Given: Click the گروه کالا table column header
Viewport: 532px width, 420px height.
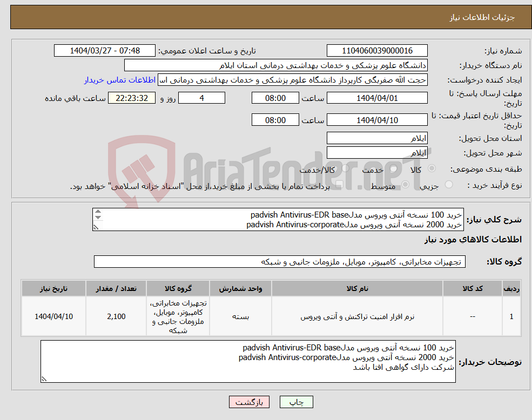Looking at the screenshot, I should pos(178,288).
